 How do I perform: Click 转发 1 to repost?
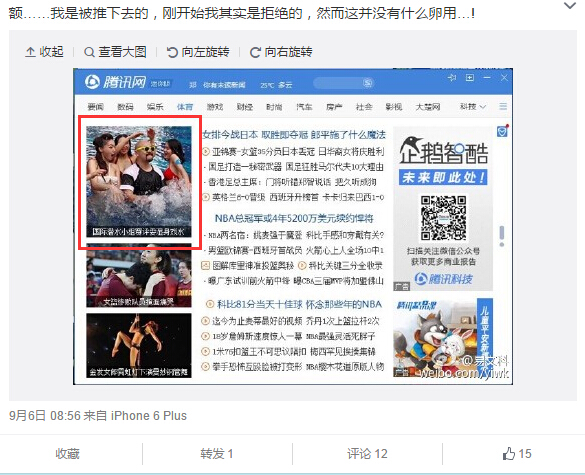pyautogui.click(x=217, y=454)
